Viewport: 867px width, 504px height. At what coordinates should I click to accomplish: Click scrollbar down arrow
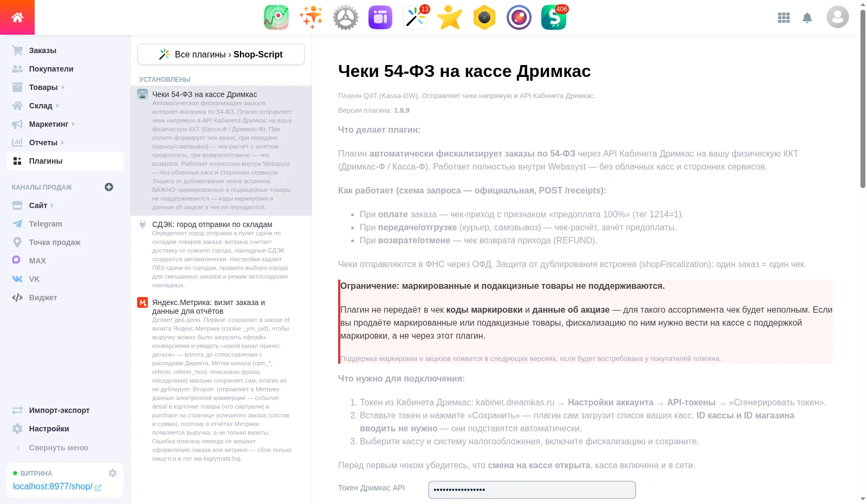tap(863, 499)
